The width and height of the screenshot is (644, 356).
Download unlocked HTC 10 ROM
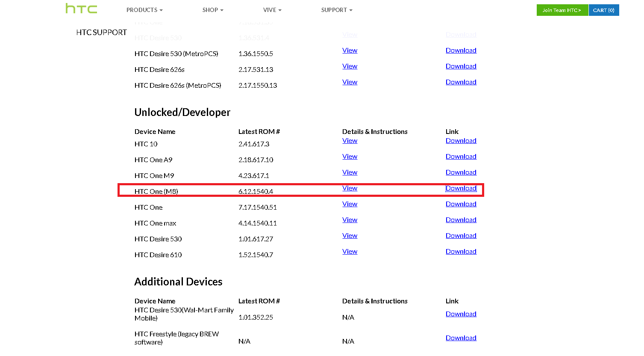tap(461, 141)
